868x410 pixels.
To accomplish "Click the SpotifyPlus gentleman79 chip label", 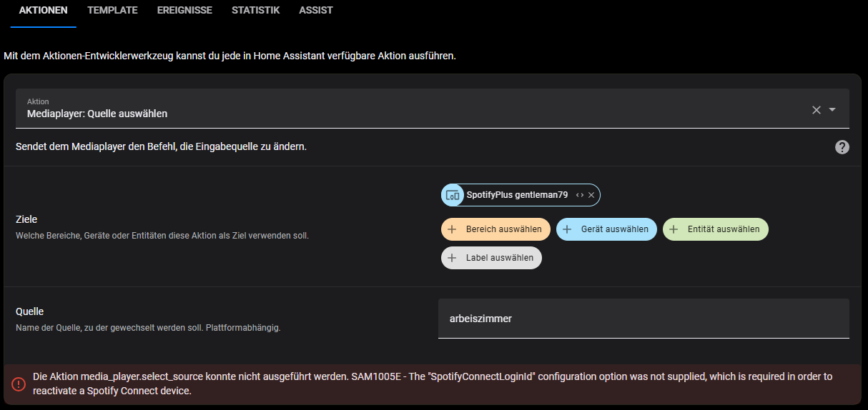I will [517, 195].
